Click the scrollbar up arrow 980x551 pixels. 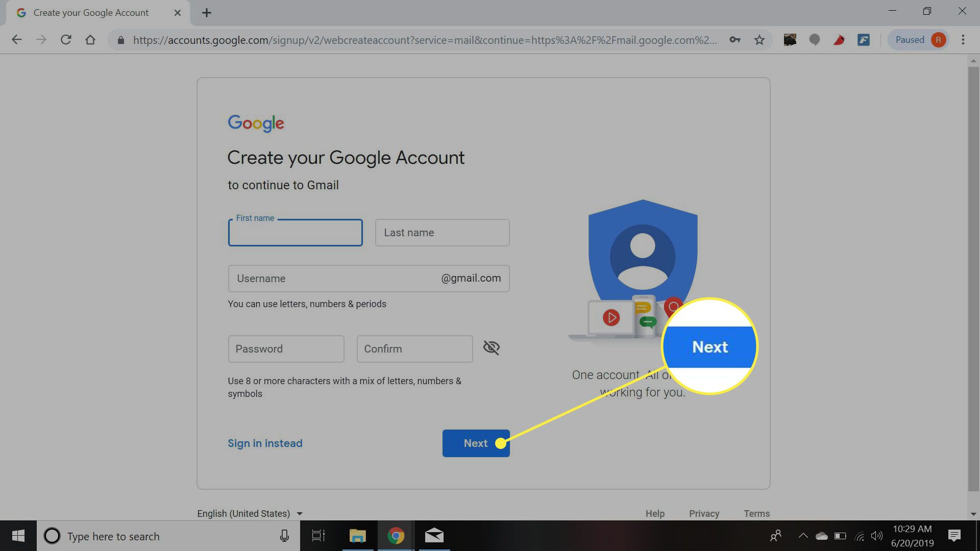(973, 61)
